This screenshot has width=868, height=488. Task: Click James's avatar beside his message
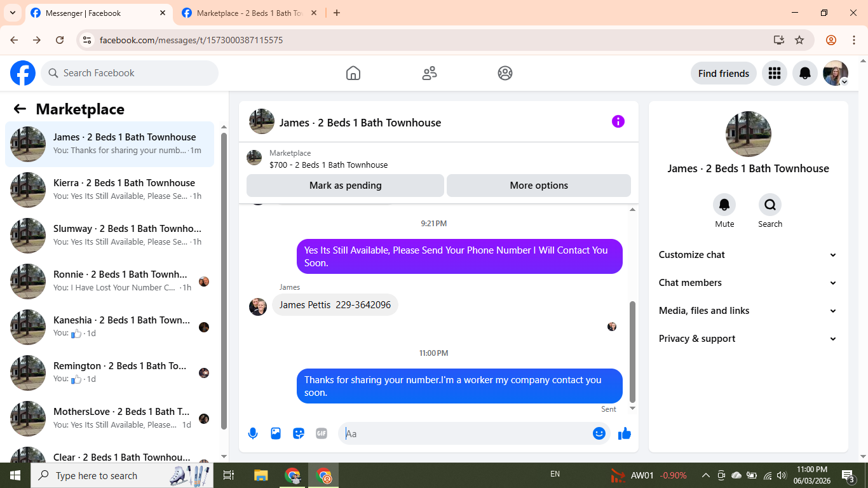click(x=258, y=307)
